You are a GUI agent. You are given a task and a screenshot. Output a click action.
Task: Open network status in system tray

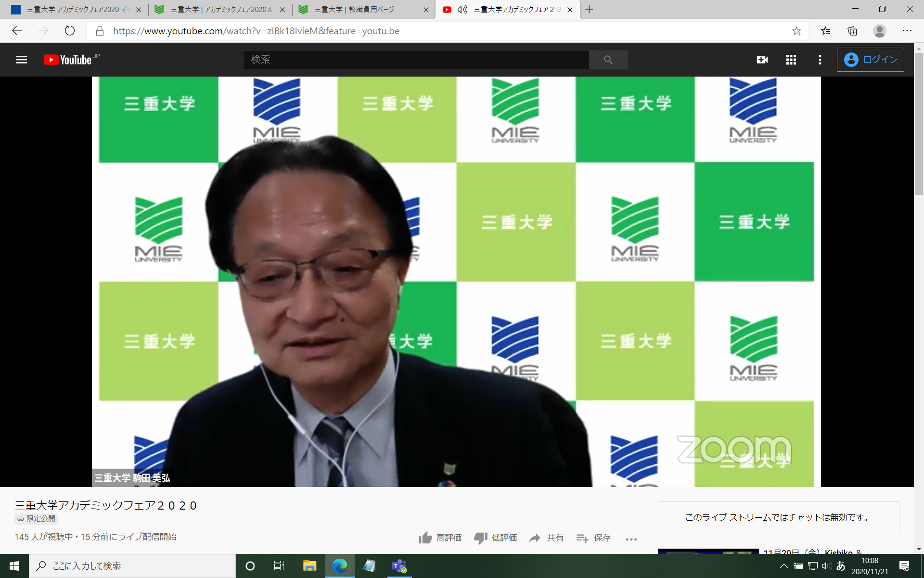tap(813, 566)
